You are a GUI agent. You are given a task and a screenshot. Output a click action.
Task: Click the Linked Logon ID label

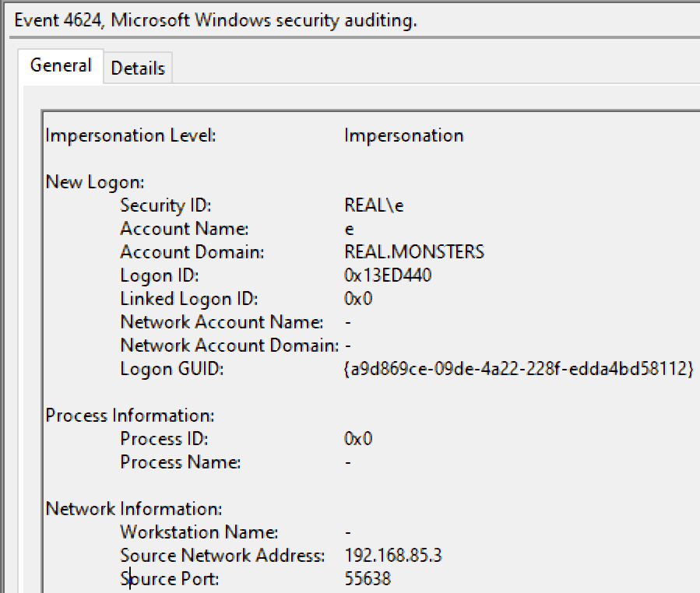189,299
